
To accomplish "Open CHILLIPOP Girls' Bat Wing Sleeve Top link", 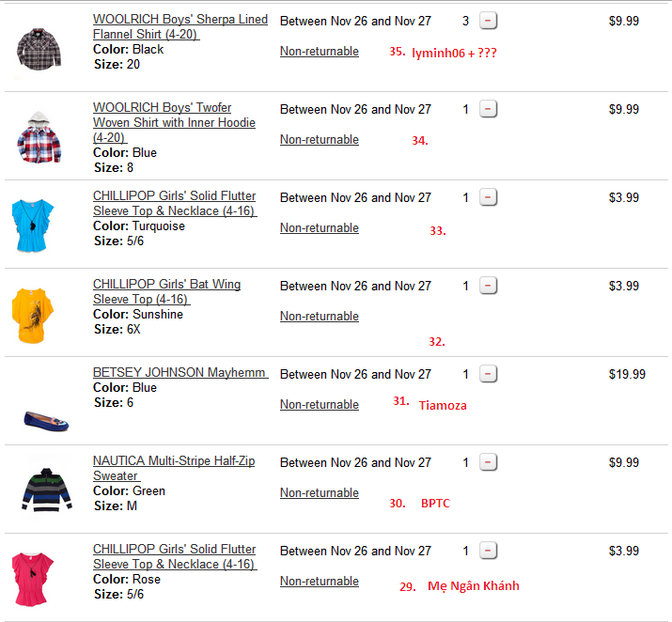I will point(166,291).
